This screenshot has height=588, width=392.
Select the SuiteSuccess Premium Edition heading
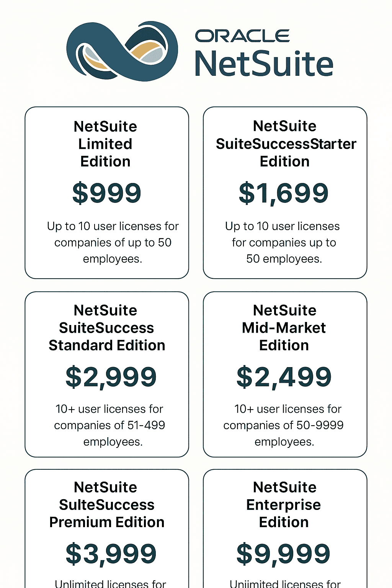107,505
